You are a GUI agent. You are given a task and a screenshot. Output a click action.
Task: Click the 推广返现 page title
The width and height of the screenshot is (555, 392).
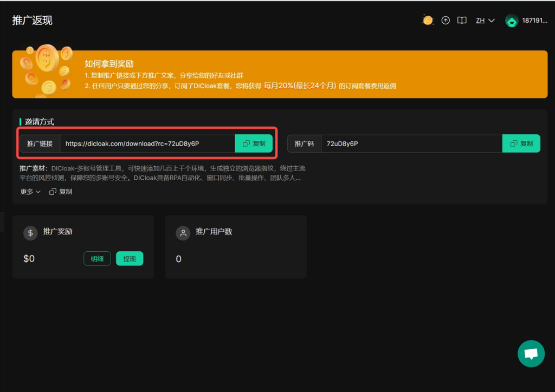(32, 21)
